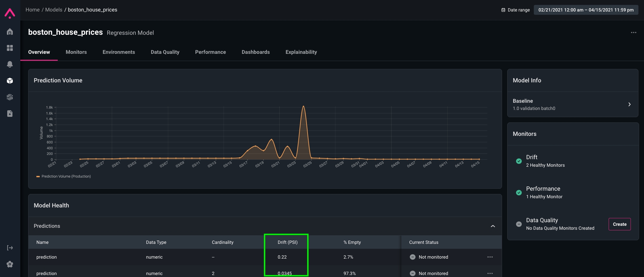
Task: Click the calendar icon beside Date range
Action: tap(503, 10)
